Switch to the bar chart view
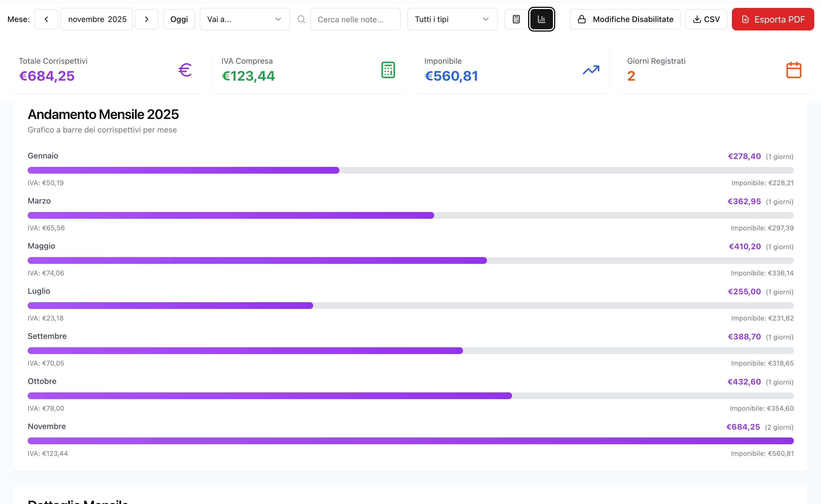This screenshot has width=821, height=504. pyautogui.click(x=541, y=19)
